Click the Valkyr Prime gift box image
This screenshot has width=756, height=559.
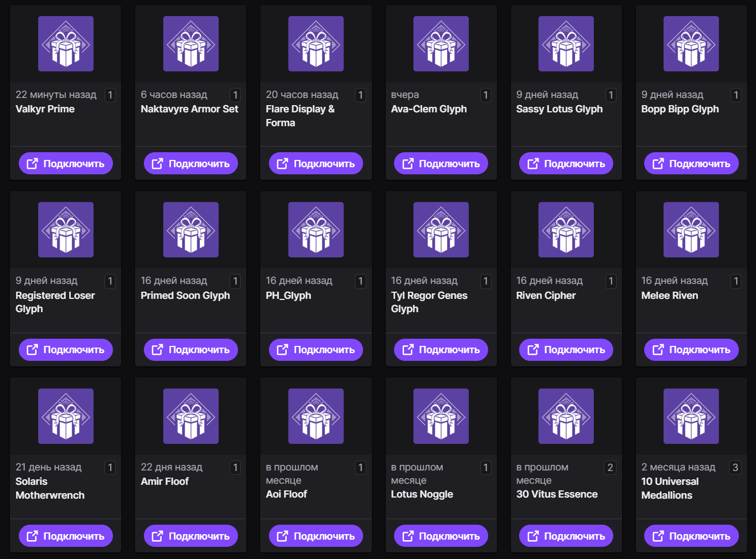(66, 44)
